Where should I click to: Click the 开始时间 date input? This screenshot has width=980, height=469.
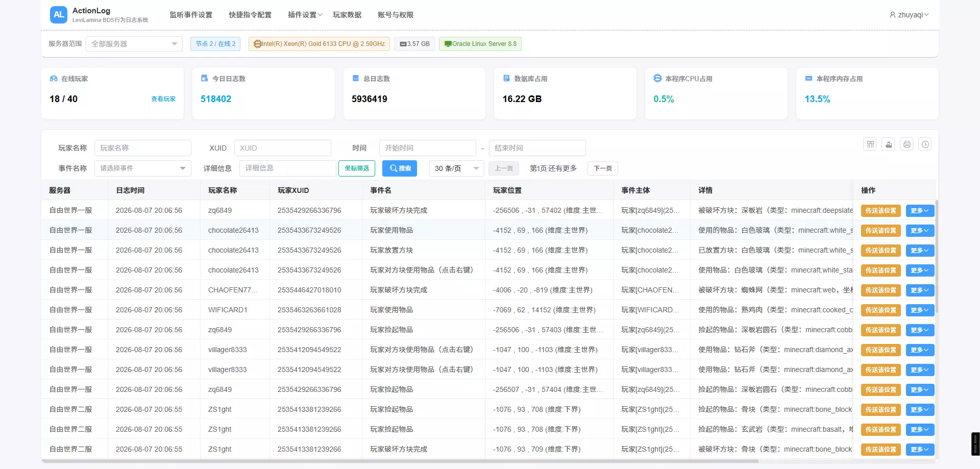(x=428, y=148)
